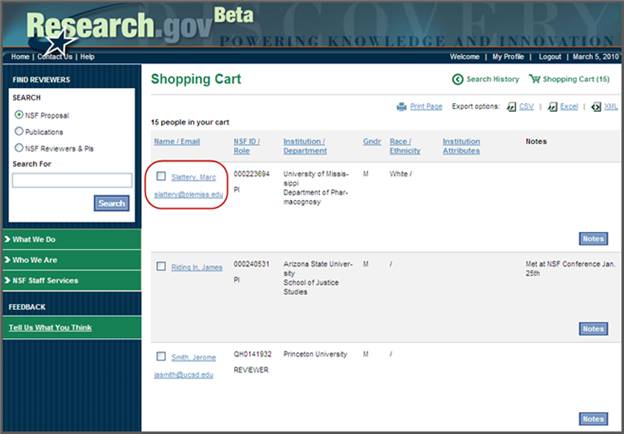
Task: Open the Tell Us What You Think link
Action: (50, 327)
